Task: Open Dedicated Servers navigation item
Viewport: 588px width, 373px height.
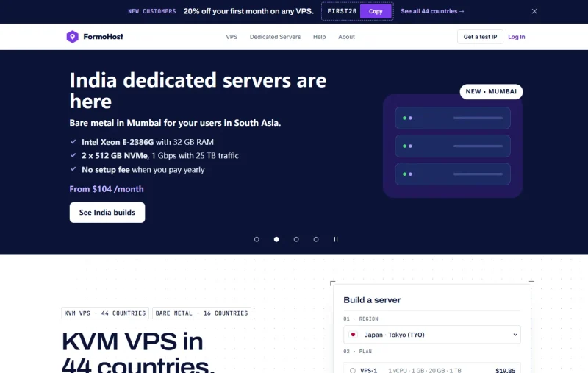Action: tap(275, 37)
